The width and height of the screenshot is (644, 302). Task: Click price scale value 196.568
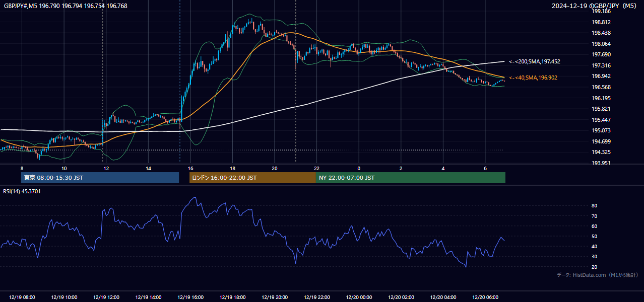coord(602,87)
